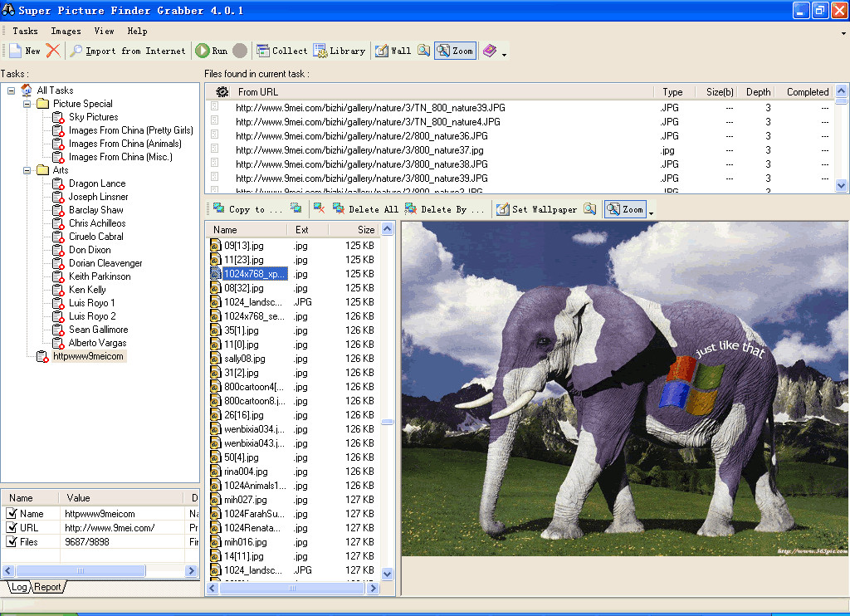Click the magnifier icon after Set Wallpaper
This screenshot has height=616, width=850.
[x=590, y=209]
